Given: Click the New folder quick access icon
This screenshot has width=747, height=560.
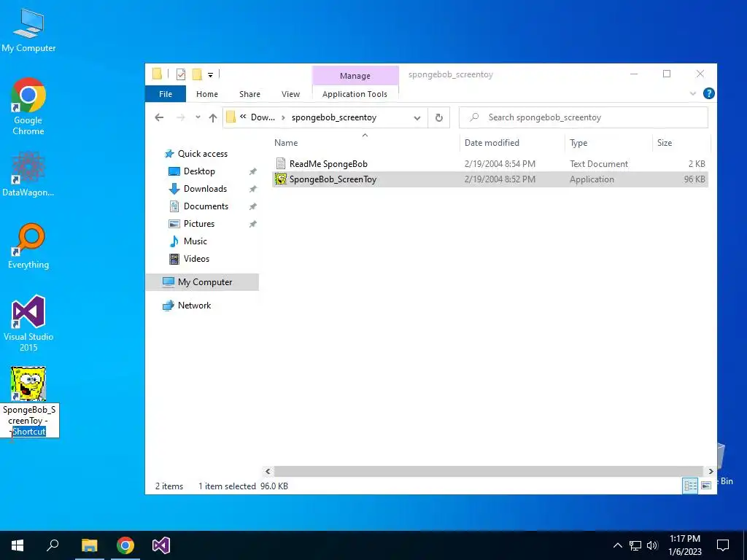Looking at the screenshot, I should click(x=197, y=74).
